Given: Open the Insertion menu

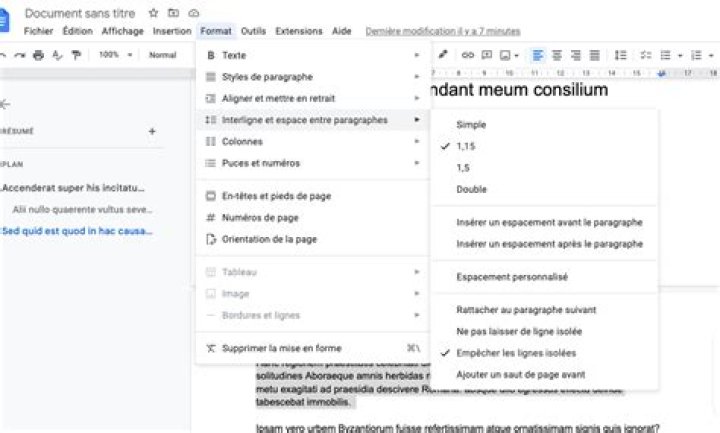Looking at the screenshot, I should 172,31.
